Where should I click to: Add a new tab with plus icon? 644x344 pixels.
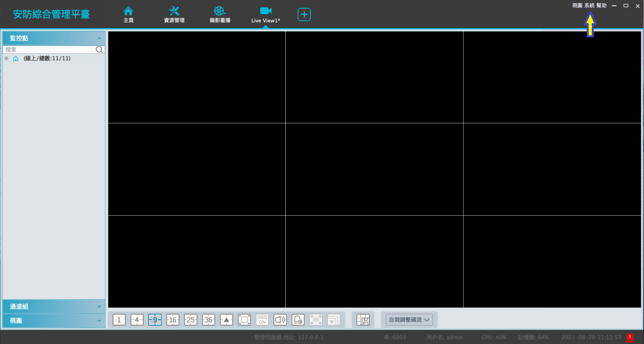(304, 15)
